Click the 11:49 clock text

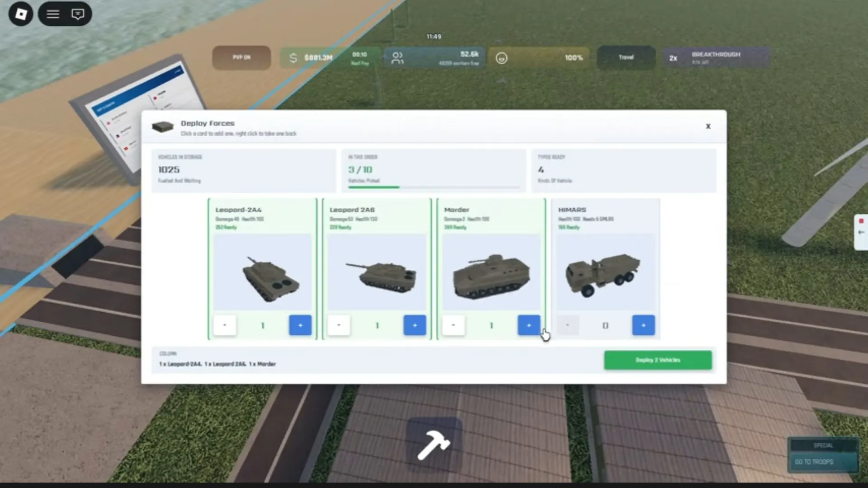pyautogui.click(x=434, y=37)
